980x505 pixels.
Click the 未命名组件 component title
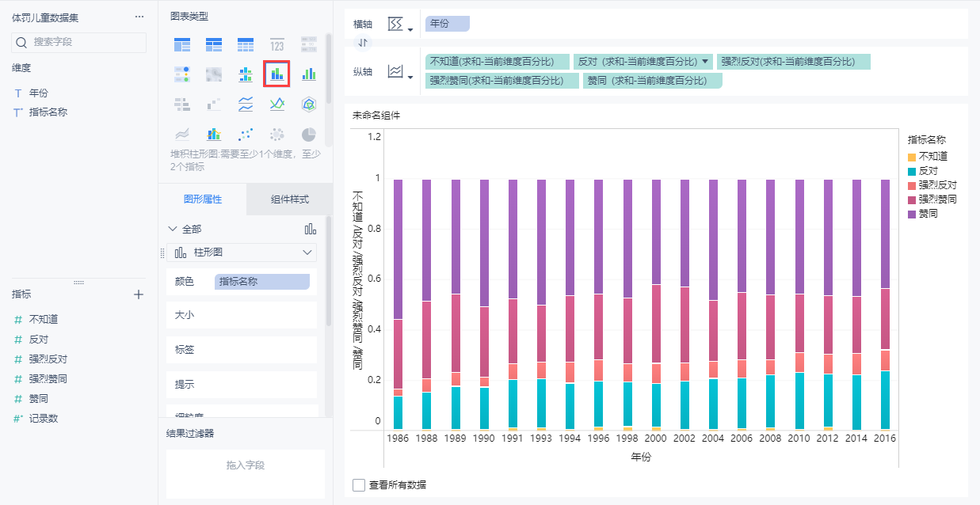tap(376, 116)
